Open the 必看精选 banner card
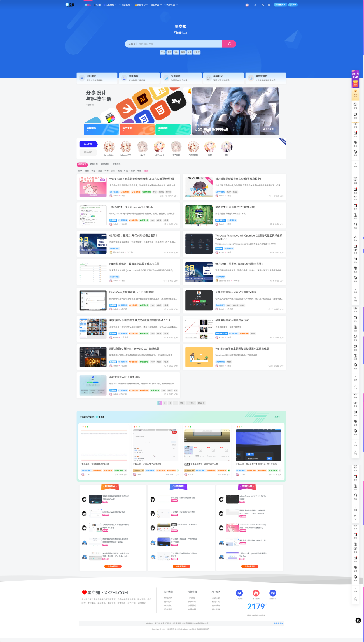 click(101, 129)
